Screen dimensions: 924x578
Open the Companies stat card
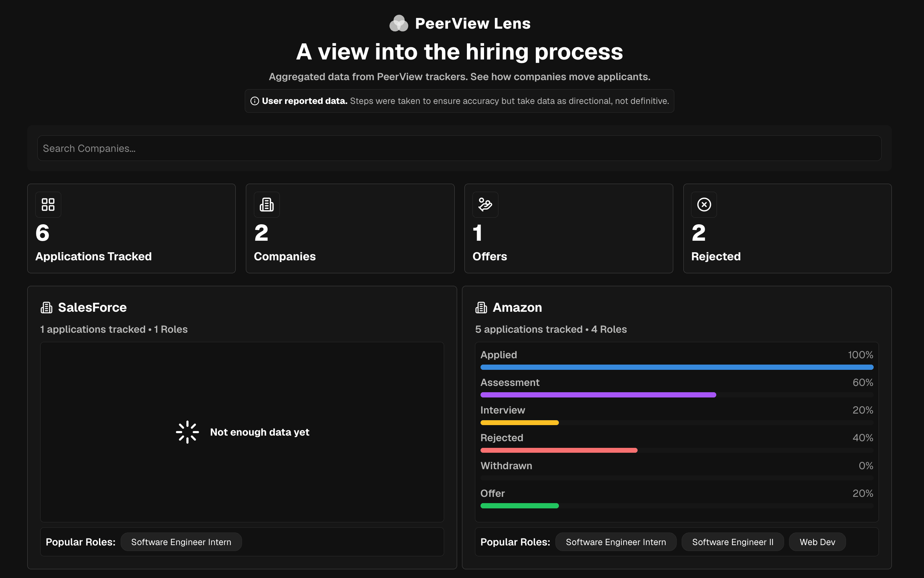(350, 228)
